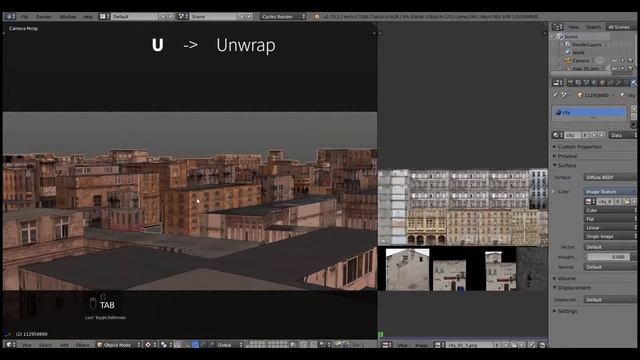Open the Color space dropdown
640x360 pixels.
[x=610, y=210]
